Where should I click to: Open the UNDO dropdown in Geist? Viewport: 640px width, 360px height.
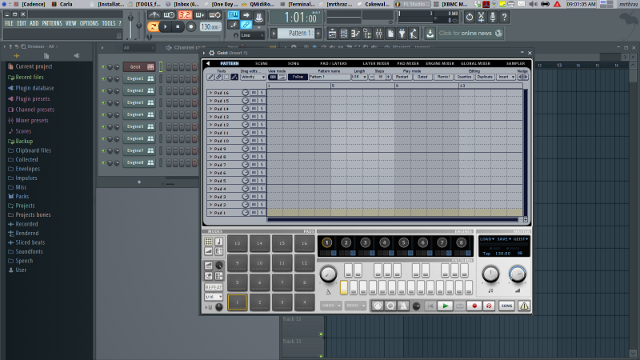pyautogui.click(x=331, y=305)
